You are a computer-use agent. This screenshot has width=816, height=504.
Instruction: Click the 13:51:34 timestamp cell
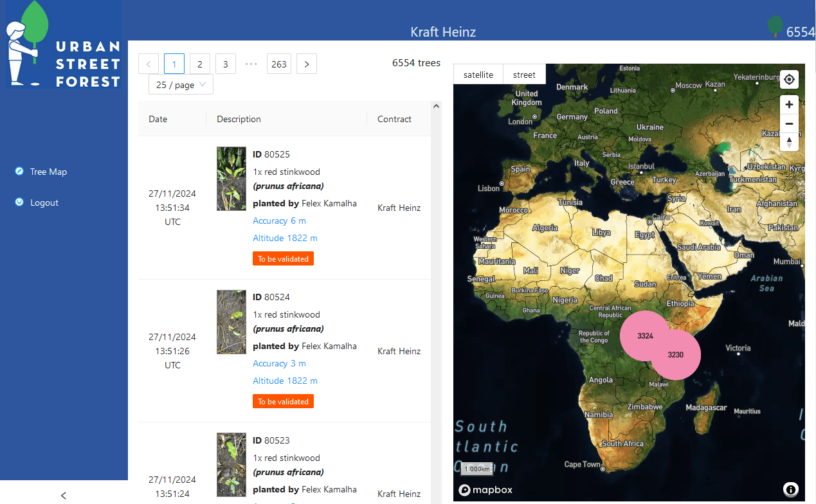click(172, 208)
